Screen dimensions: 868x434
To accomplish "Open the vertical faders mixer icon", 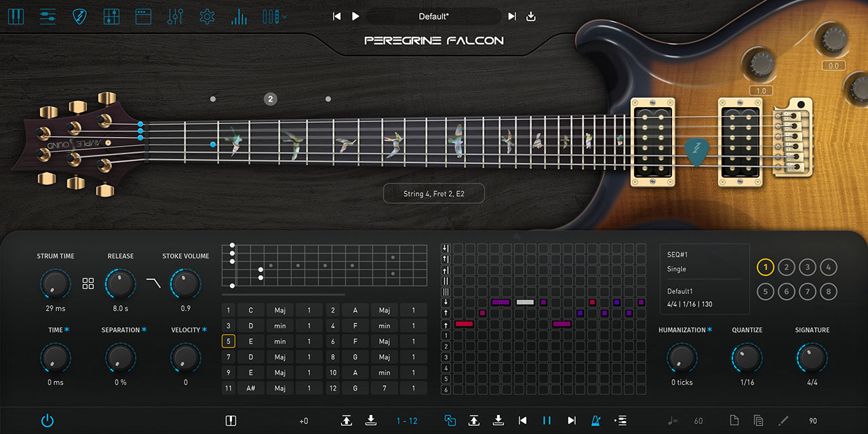I will pyautogui.click(x=175, y=16).
